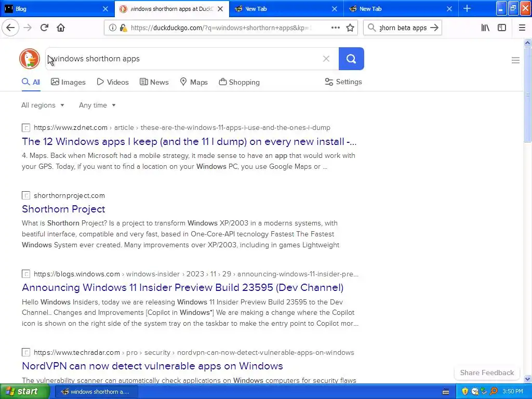The height and width of the screenshot is (399, 532).
Task: Select the Videos results tab
Action: coord(113,82)
